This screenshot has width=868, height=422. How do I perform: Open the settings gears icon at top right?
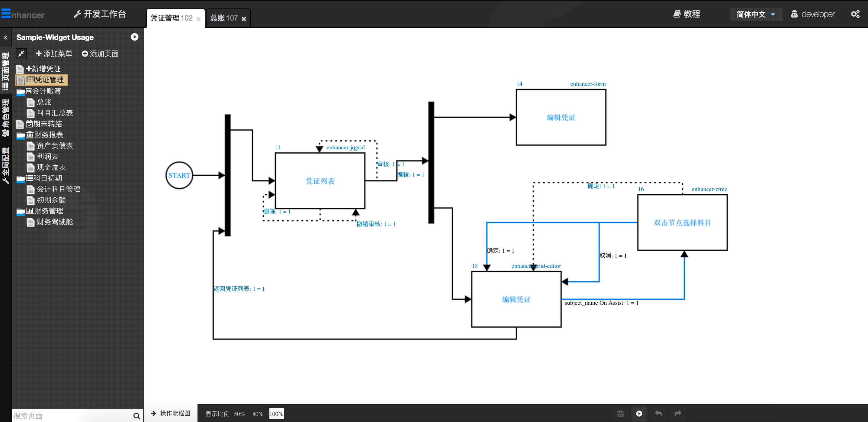pos(855,14)
